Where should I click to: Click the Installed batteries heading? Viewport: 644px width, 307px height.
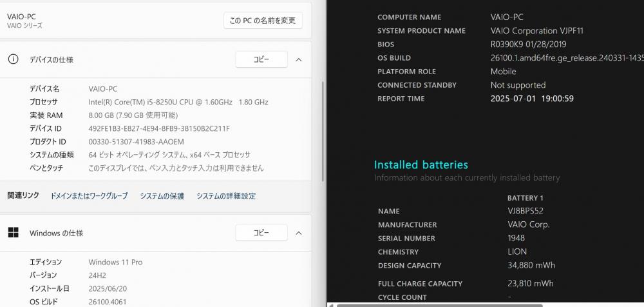point(421,164)
